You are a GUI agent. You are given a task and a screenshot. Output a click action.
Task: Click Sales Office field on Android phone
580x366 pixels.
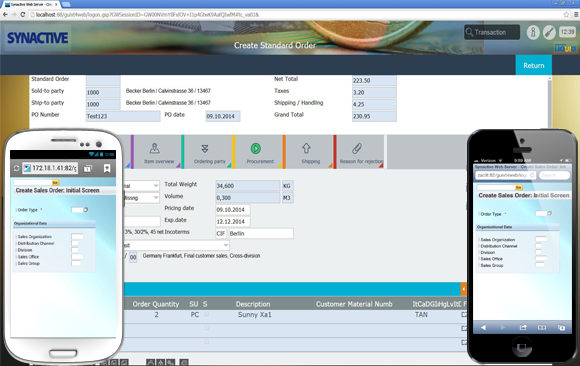77,256
